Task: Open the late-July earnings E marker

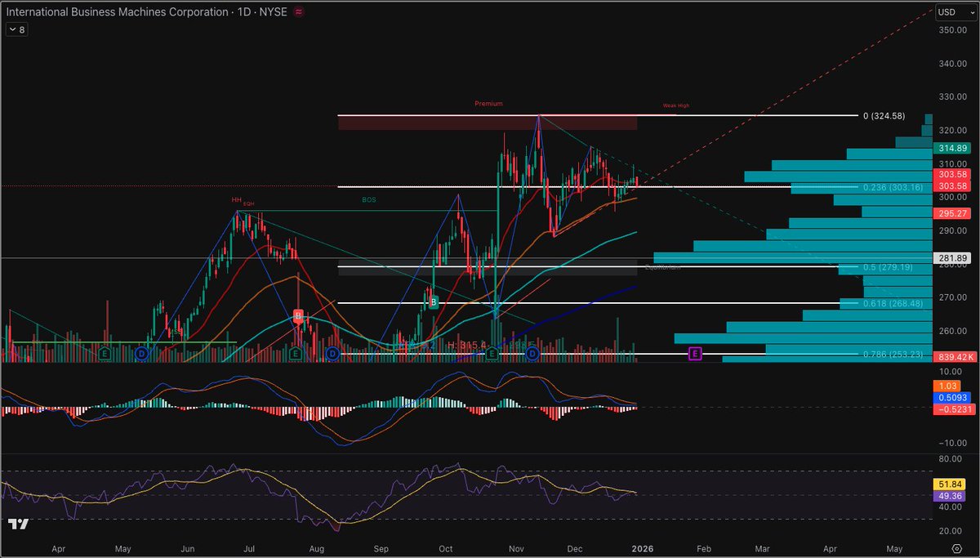Action: 296,354
